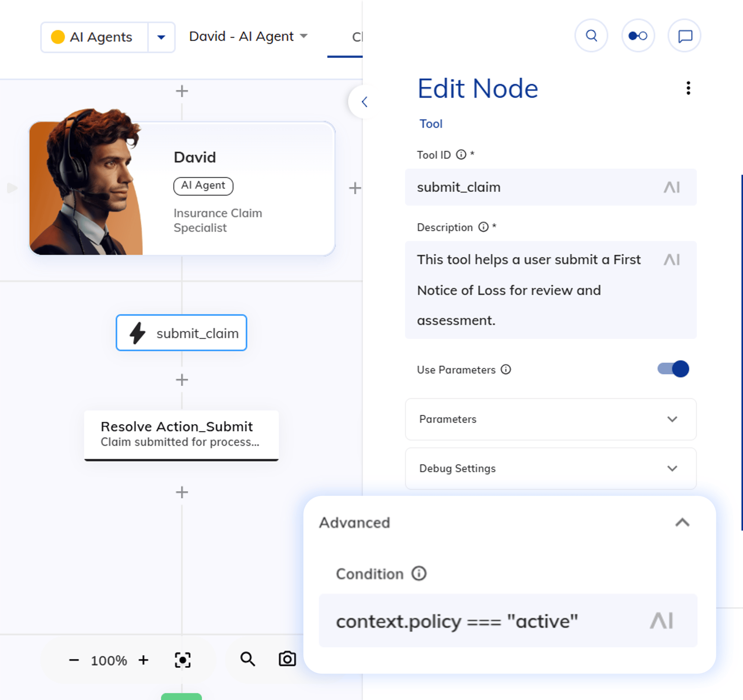Click magnifier icon in canvas toolbar
743x700 pixels.
[x=247, y=659]
